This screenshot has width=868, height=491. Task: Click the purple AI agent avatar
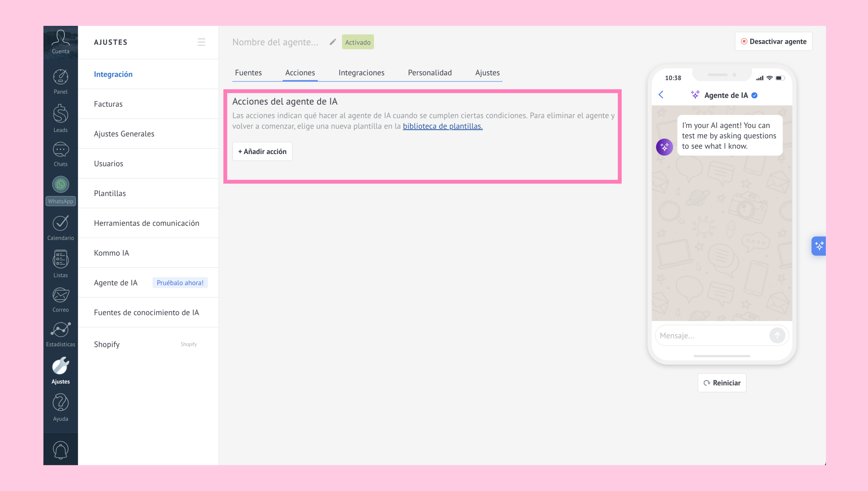[x=664, y=147]
